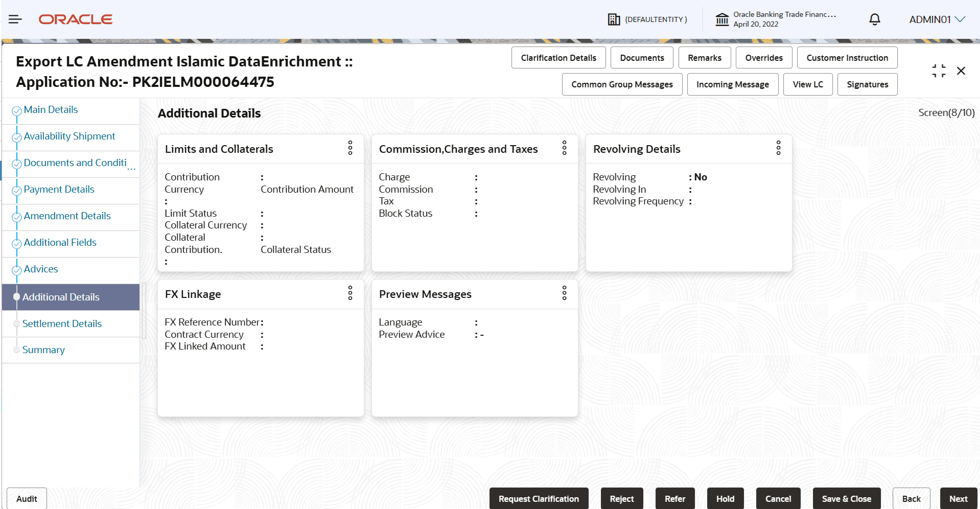This screenshot has height=509, width=980.
Task: Click Save & Close
Action: click(x=847, y=499)
